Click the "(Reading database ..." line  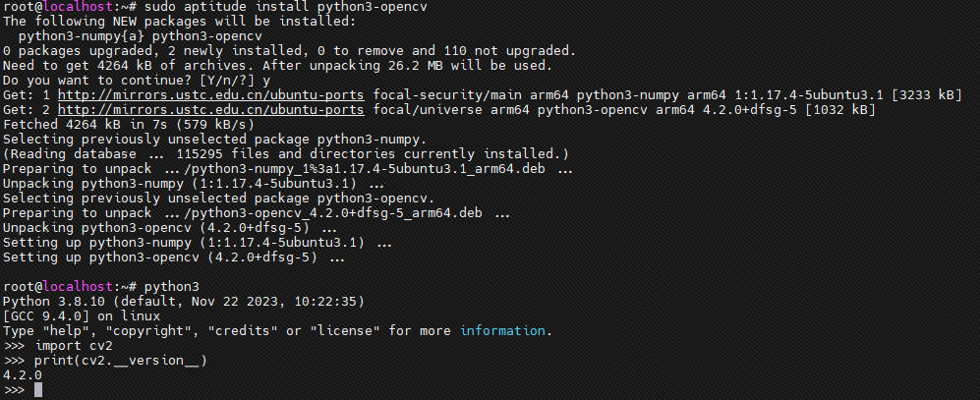285,154
